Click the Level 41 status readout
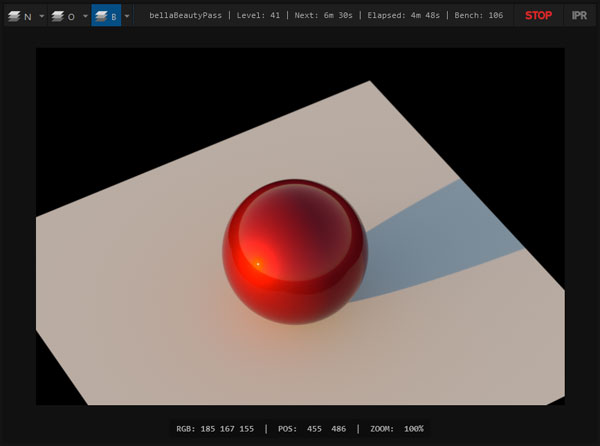The width and height of the screenshot is (600, 446). (259, 16)
